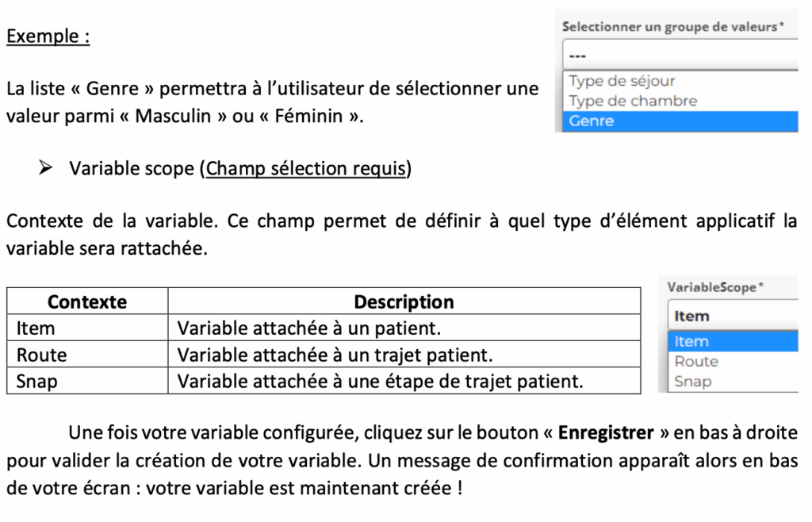This screenshot has width=812, height=522.
Task: Click the underlined "Exemple :" heading
Action: [48, 36]
